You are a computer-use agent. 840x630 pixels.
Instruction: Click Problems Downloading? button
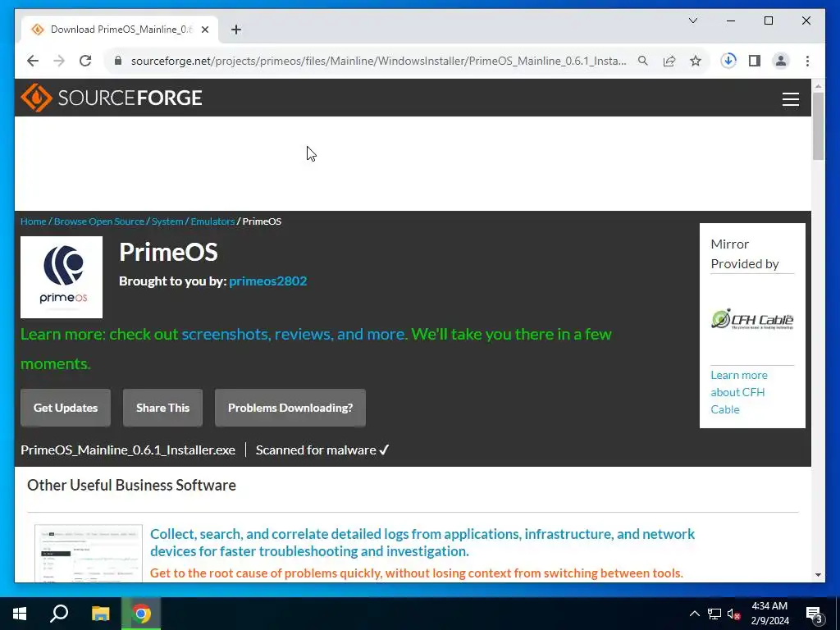(290, 408)
